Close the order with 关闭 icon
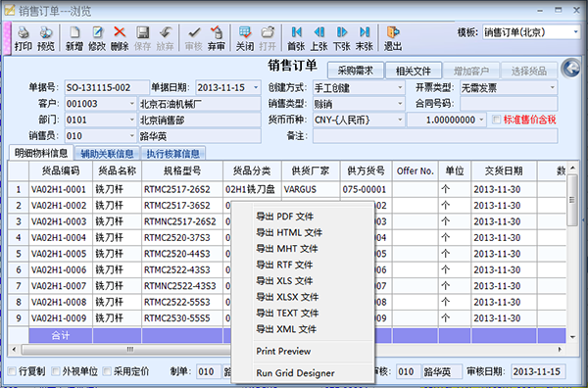This screenshot has width=588, height=388. tap(245, 32)
